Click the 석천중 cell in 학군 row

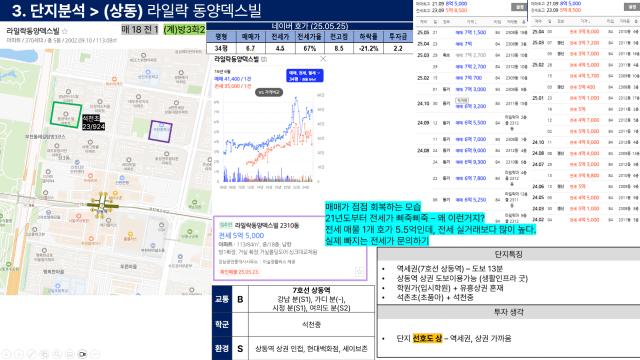tap(311, 324)
